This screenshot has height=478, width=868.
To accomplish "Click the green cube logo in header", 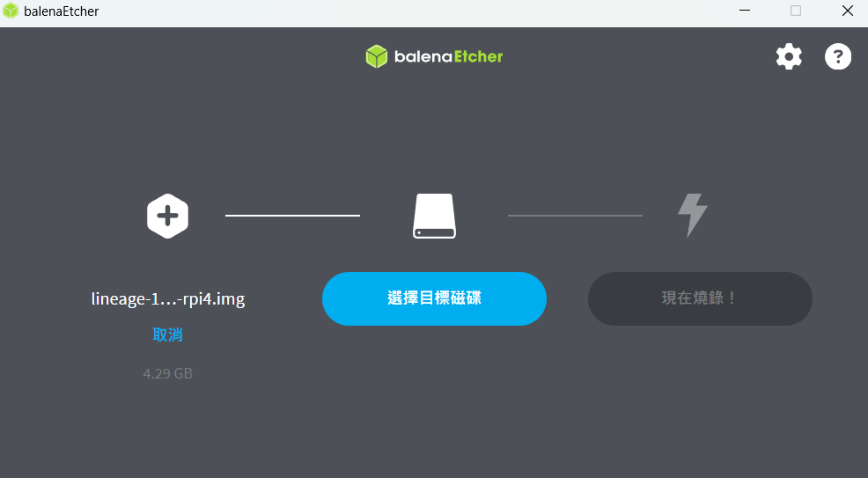I will click(377, 56).
